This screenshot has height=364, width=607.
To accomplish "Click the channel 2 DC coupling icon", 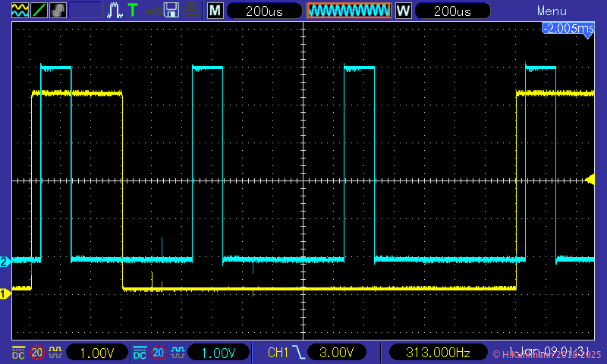I will click(140, 353).
